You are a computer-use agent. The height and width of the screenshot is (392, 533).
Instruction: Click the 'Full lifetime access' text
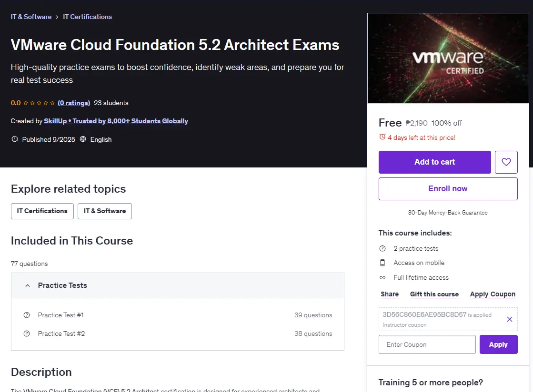(421, 278)
